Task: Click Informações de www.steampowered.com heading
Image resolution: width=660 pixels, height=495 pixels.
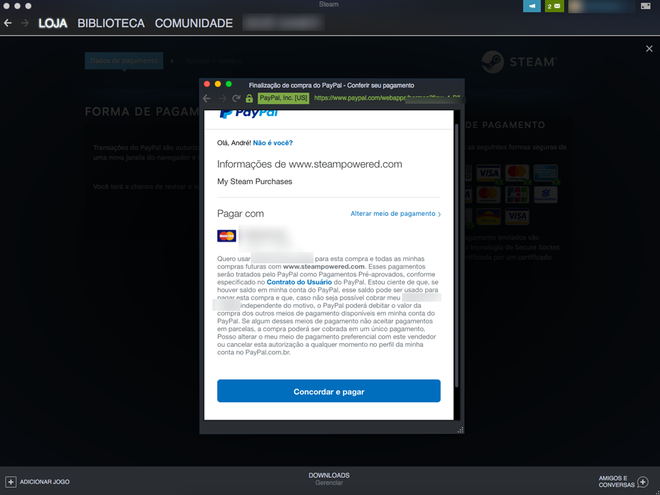Action: pyautogui.click(x=309, y=164)
